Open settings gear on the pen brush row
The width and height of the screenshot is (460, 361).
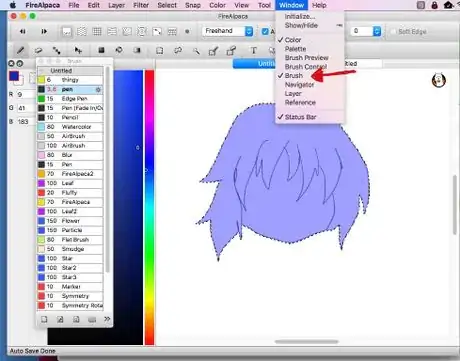click(98, 89)
